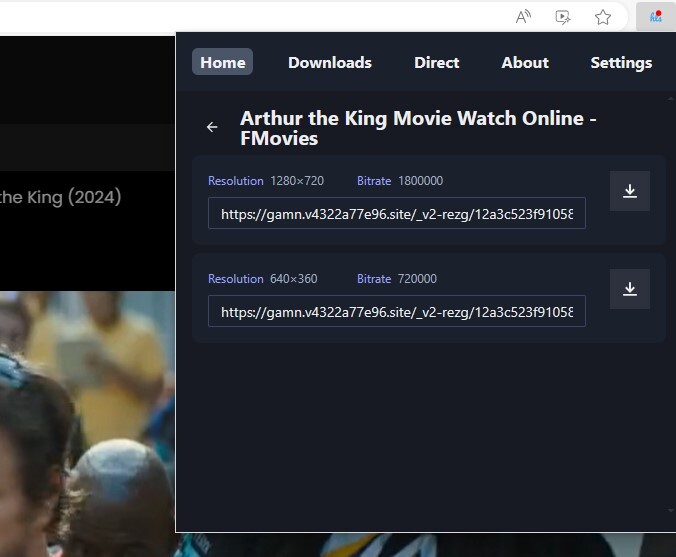Click the URL field for the 1280×720 stream
Image resolution: width=676 pixels, height=557 pixels.
click(397, 213)
